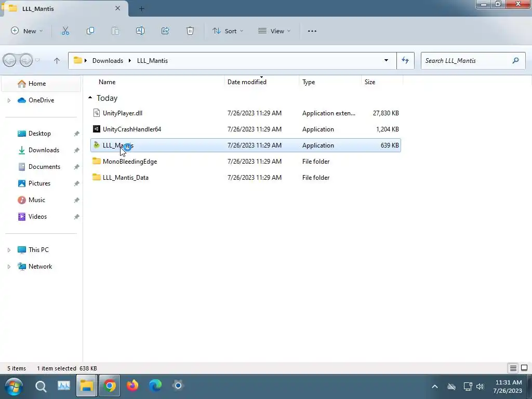Screen dimensions: 532x399
Task: Click the File Explorer taskbar icon
Action: 87,386
